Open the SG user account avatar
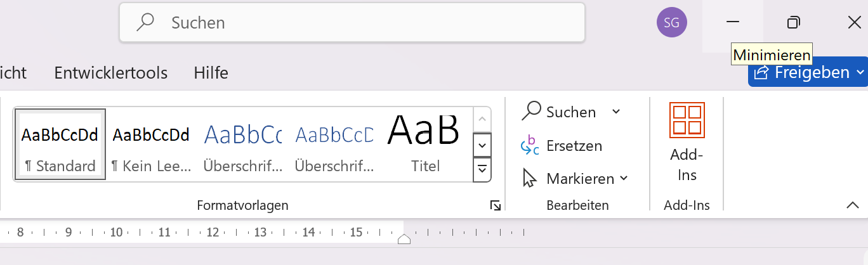The height and width of the screenshot is (265, 868). (671, 23)
